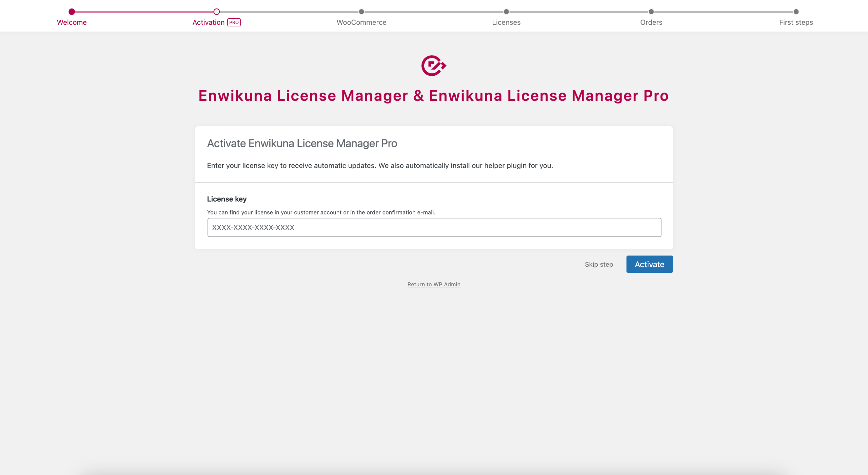The height and width of the screenshot is (475, 868).
Task: Click the Welcome step dot
Action: click(x=72, y=12)
